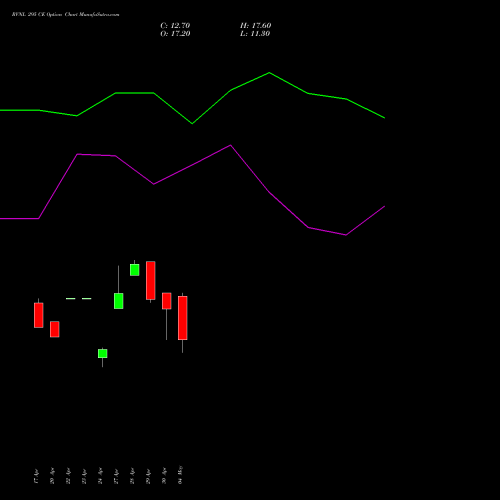Select the red candle for 17 Apr
Screen dimensions: 500x500
(39, 315)
